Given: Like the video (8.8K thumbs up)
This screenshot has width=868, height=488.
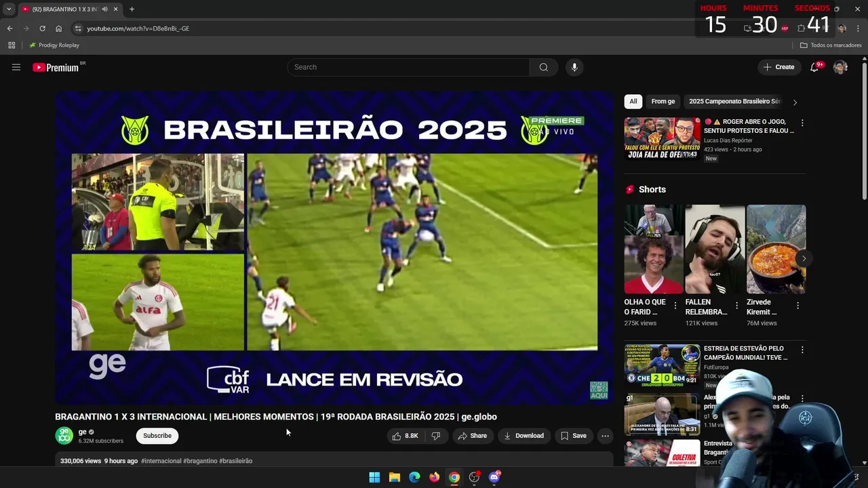Looking at the screenshot, I should [404, 436].
